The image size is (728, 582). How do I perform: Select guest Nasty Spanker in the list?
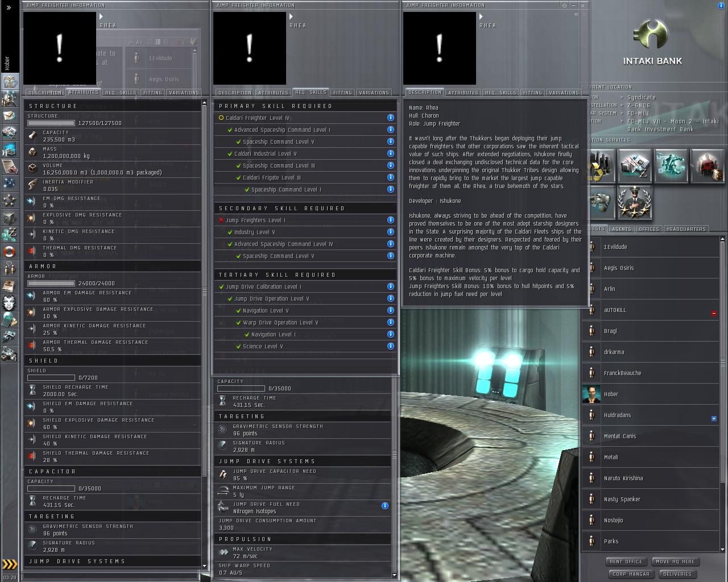tap(651, 499)
